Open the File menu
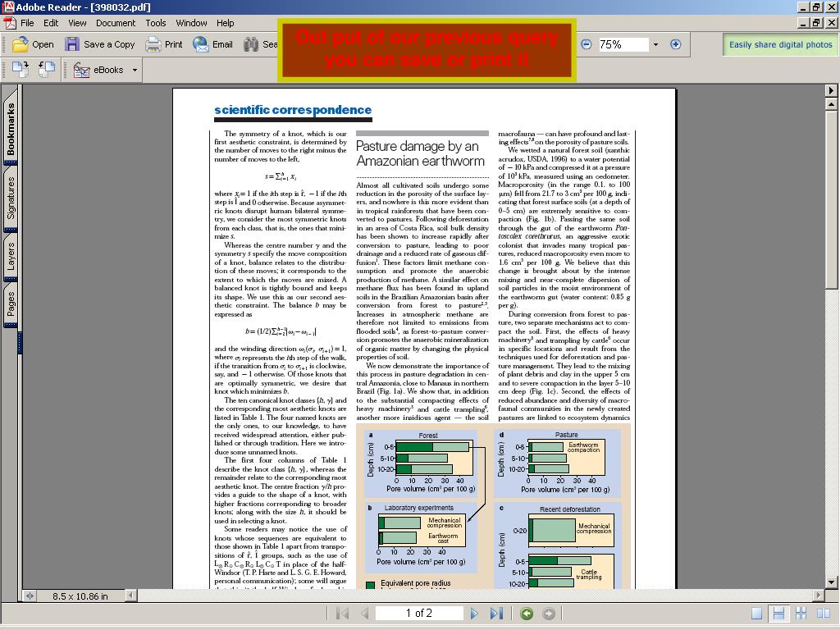Screen dimensions: 840x630 point(27,23)
